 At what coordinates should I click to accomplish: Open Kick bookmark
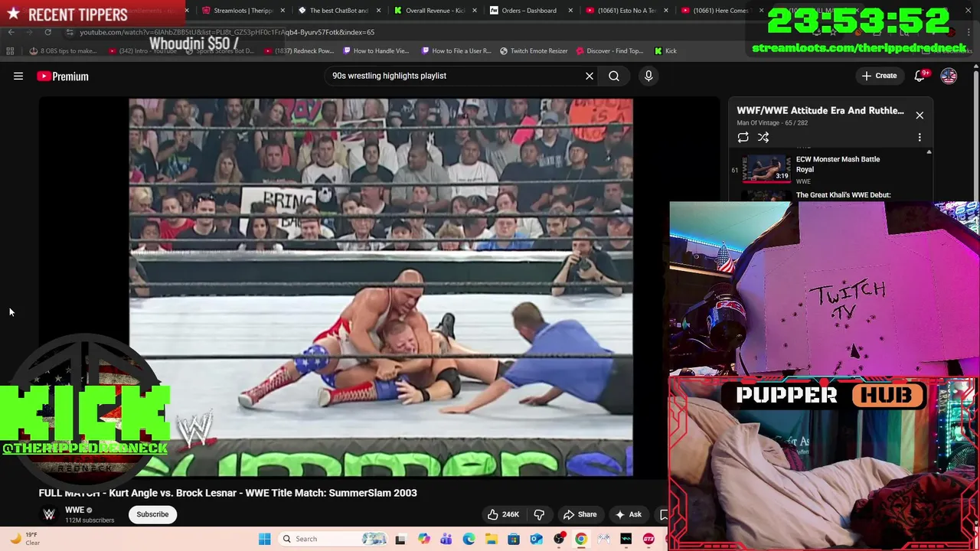tap(665, 51)
